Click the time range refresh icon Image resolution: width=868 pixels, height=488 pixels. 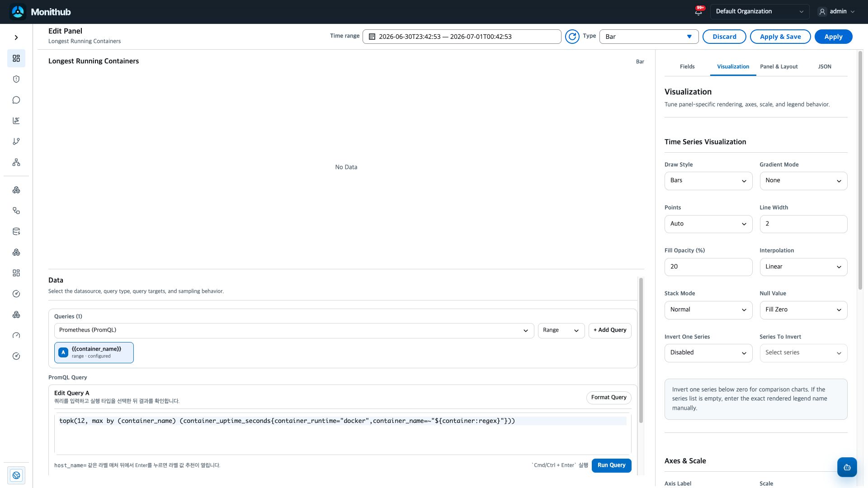click(x=572, y=37)
